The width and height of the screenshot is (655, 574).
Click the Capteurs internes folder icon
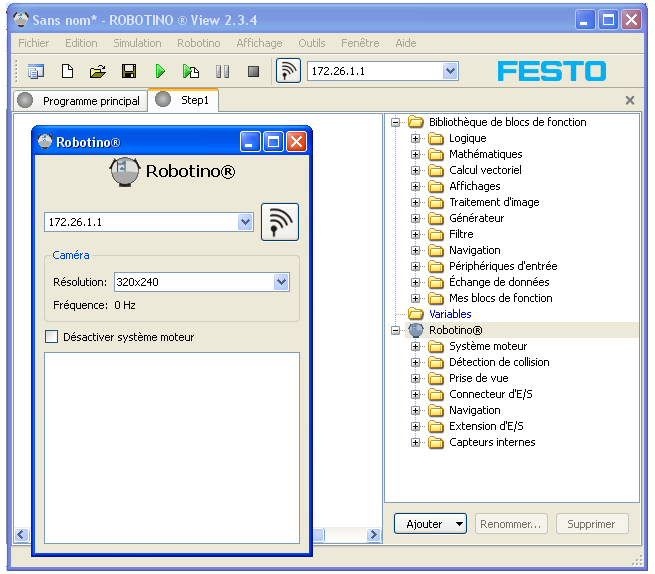[436, 442]
